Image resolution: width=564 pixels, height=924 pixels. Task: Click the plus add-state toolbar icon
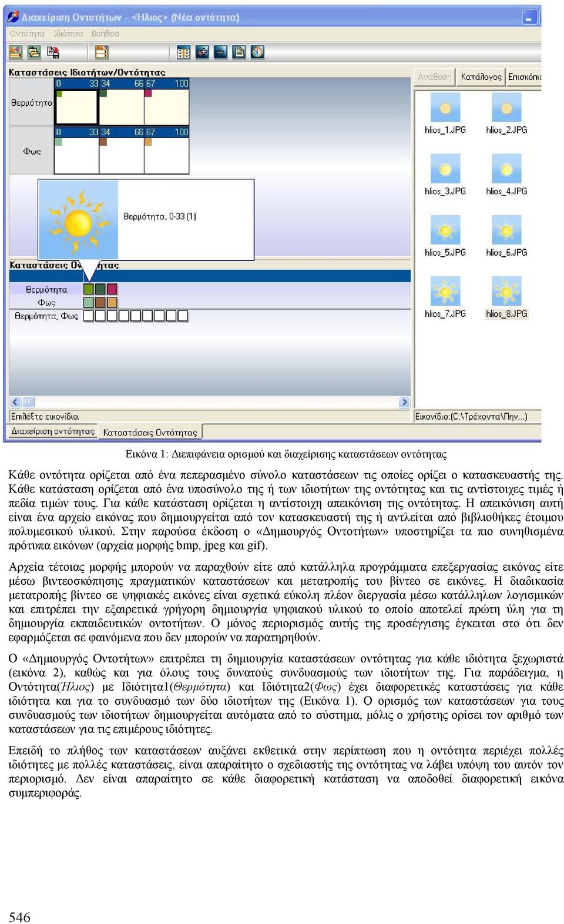point(202,52)
